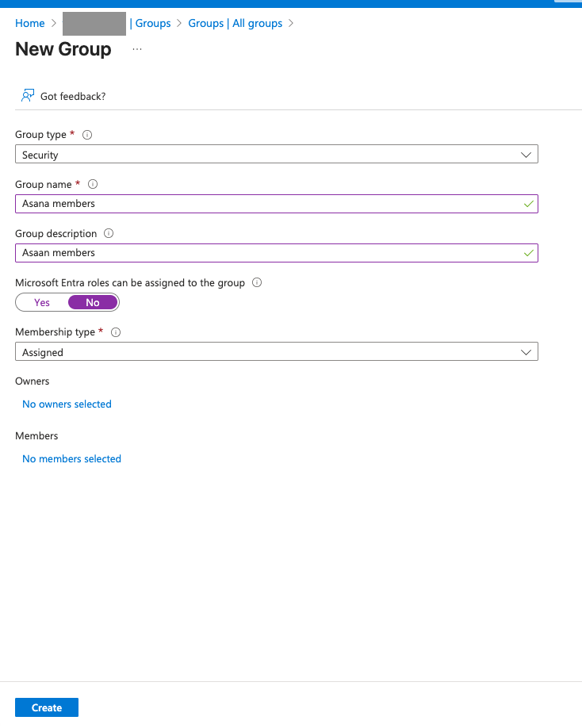Click No owners selected link

click(67, 404)
